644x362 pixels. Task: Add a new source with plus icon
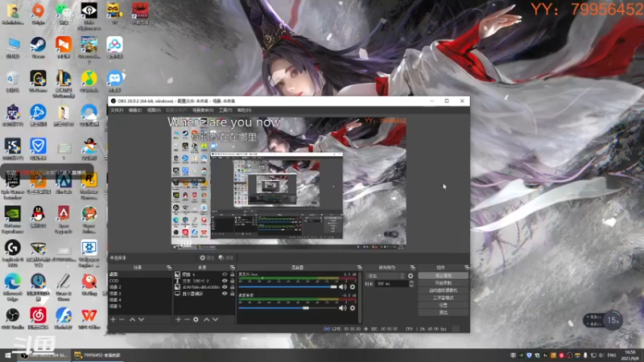pyautogui.click(x=178, y=319)
